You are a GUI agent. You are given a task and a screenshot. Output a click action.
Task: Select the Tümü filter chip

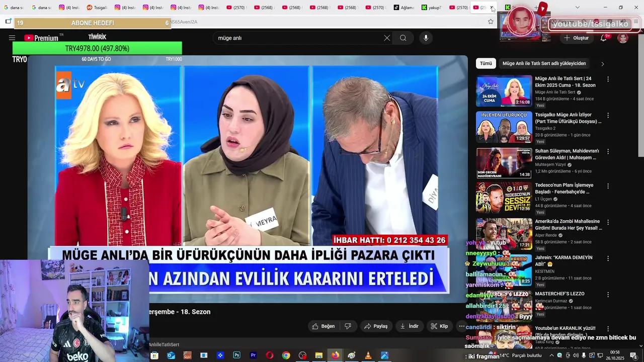click(486, 63)
